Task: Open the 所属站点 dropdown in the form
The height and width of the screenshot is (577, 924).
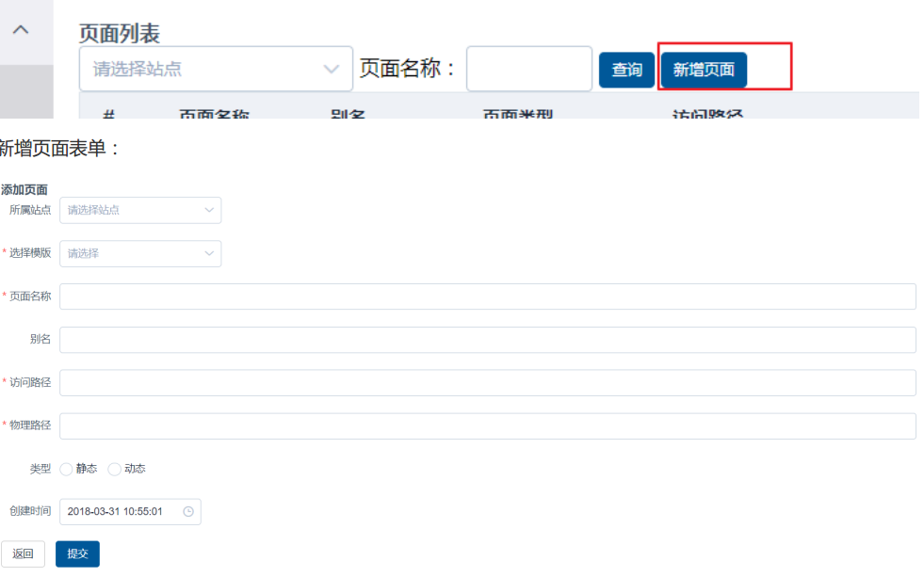Action: [x=140, y=210]
